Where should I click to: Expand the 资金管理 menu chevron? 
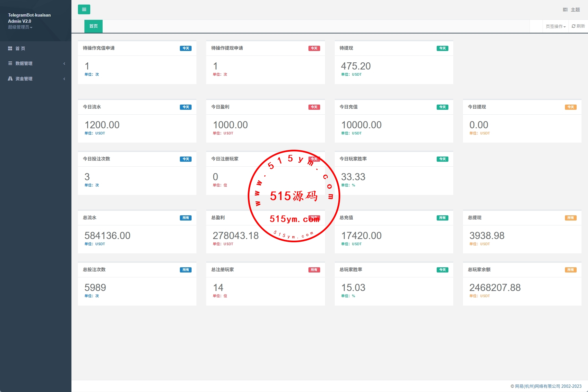tap(64, 79)
